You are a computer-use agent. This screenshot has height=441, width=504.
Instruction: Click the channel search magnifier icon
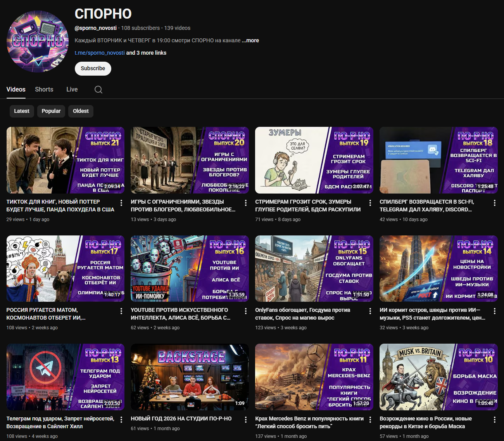pyautogui.click(x=98, y=90)
